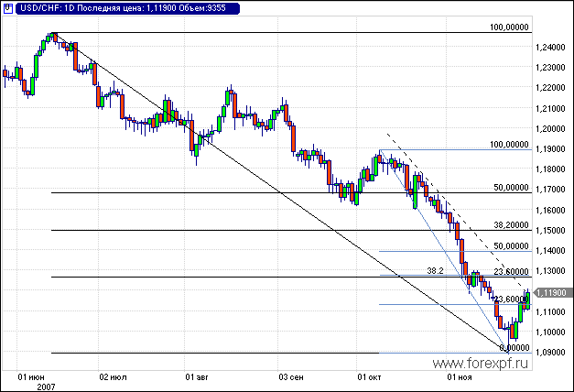Click the 02 июл date on time axis
This screenshot has width=574, height=392.
tap(114, 376)
